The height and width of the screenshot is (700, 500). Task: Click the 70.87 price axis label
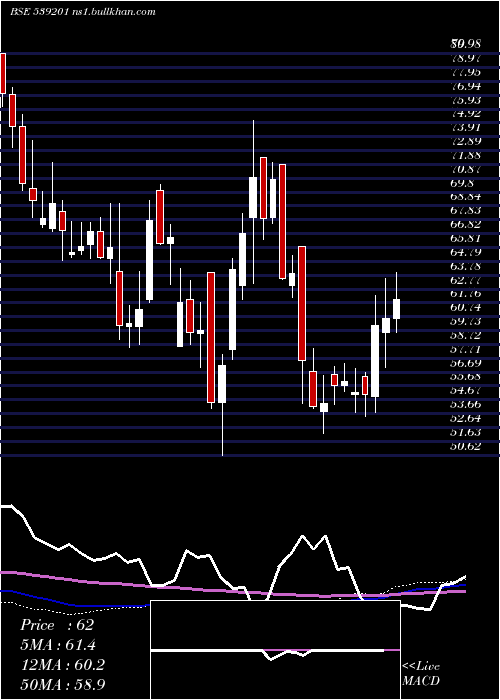[x=466, y=169]
